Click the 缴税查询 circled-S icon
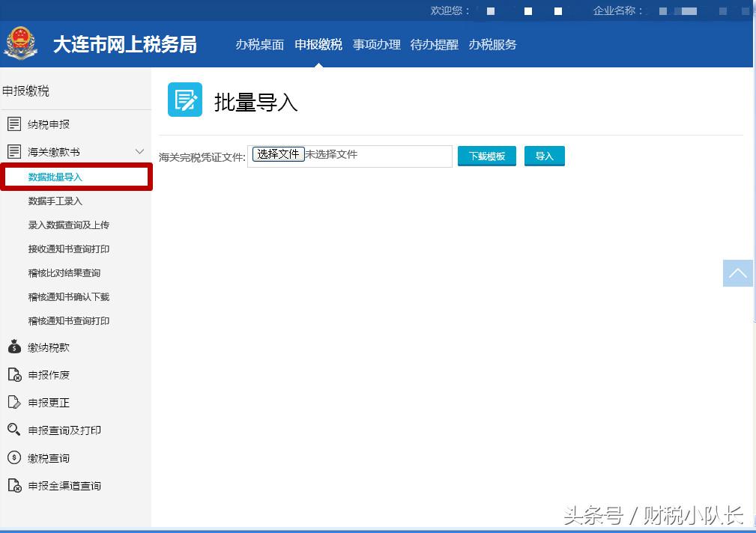The image size is (756, 533). click(x=13, y=457)
